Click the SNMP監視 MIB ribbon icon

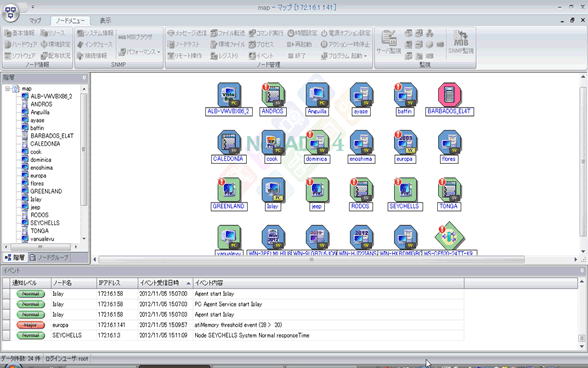pyautogui.click(x=461, y=42)
